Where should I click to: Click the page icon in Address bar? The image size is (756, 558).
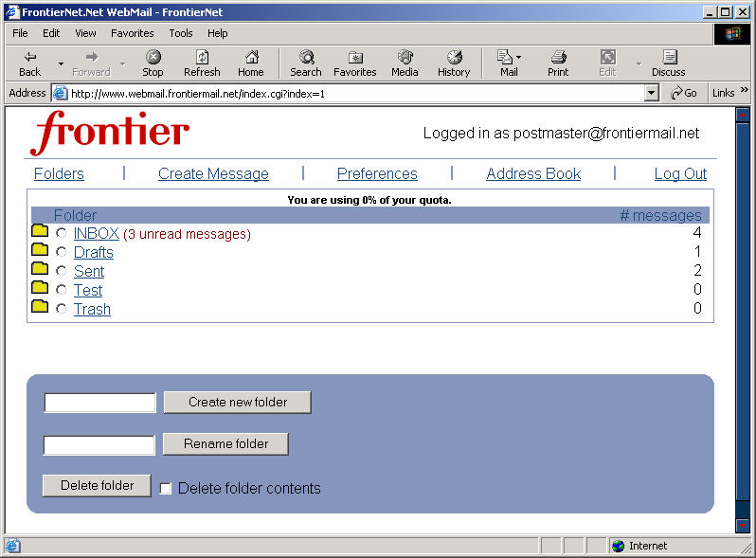60,93
